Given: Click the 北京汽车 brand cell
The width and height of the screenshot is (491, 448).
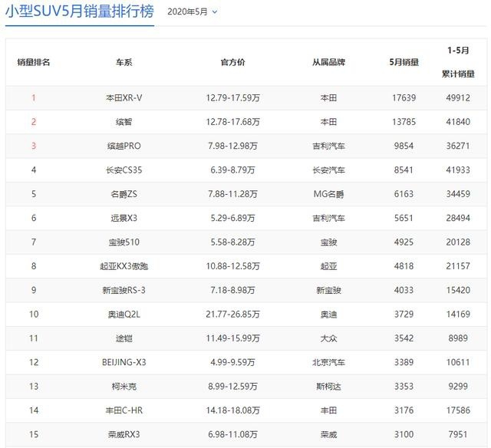Looking at the screenshot, I should (328, 362).
